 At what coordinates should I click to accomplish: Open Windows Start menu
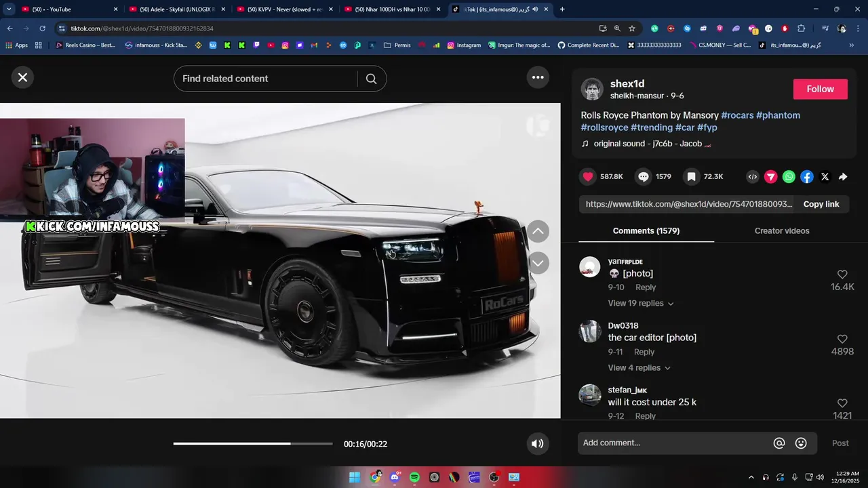point(355,477)
